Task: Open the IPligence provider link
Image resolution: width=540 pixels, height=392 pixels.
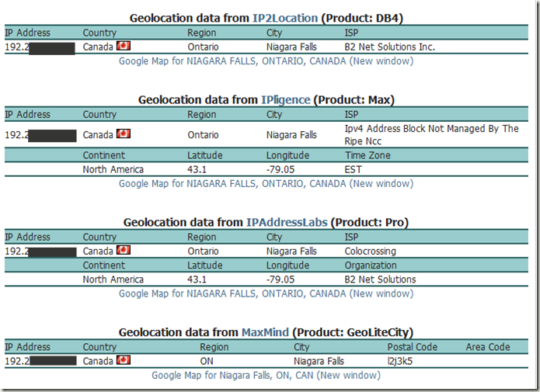Action: (285, 100)
